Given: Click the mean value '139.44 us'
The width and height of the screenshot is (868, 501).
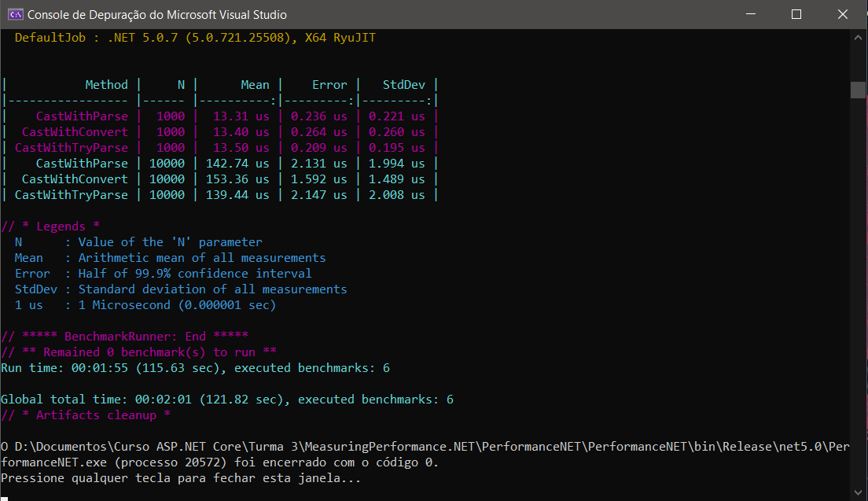Looking at the screenshot, I should coord(237,195).
